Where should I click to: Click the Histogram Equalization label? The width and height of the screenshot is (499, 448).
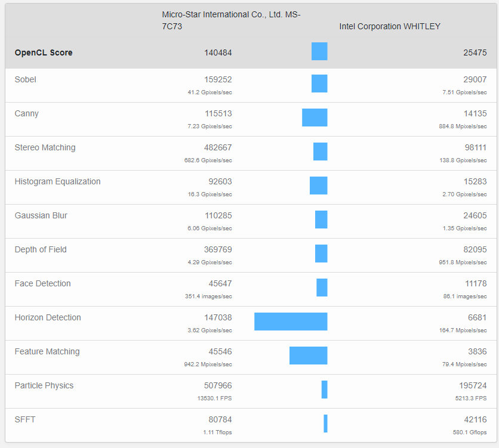[57, 181]
